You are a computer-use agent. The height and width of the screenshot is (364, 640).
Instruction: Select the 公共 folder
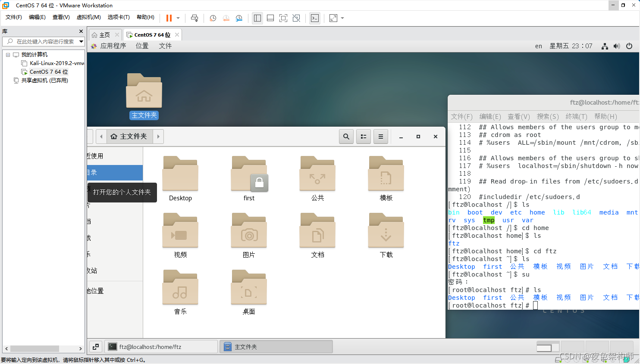317,179
